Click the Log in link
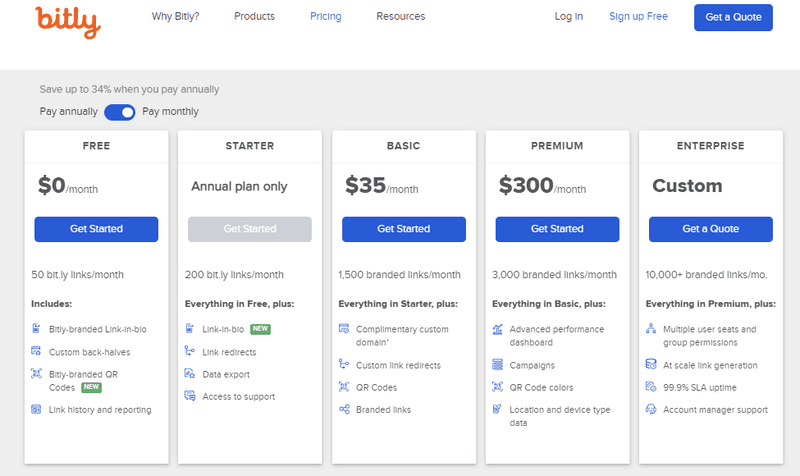This screenshot has height=476, width=800. coord(569,16)
